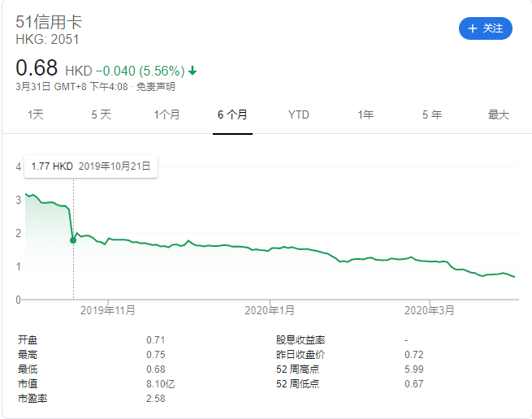Click the 股息收益率 label
Screen dimensions: 532x419
pyautogui.click(x=301, y=340)
